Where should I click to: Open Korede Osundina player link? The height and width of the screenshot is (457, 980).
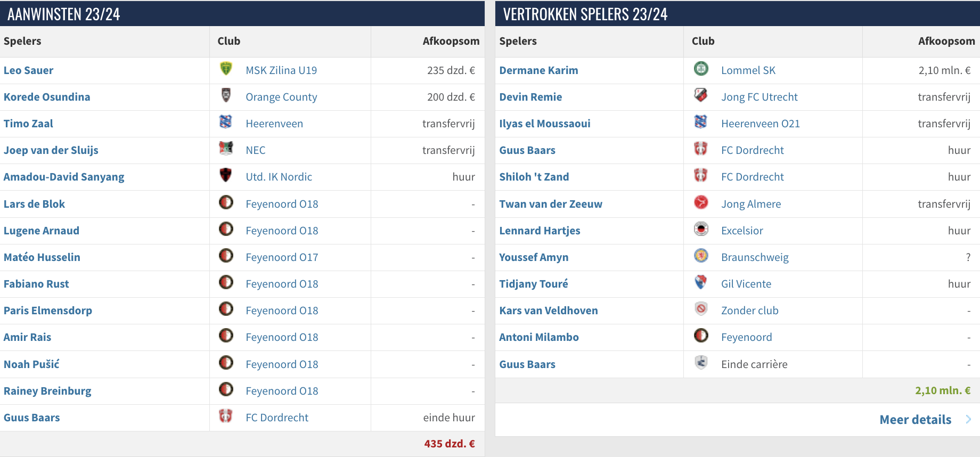click(x=47, y=97)
